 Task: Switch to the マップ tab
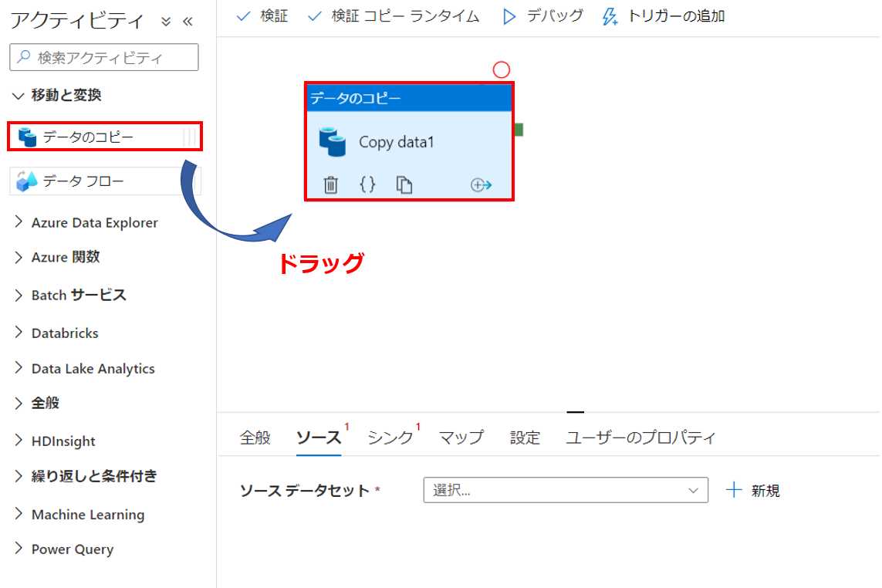click(460, 437)
